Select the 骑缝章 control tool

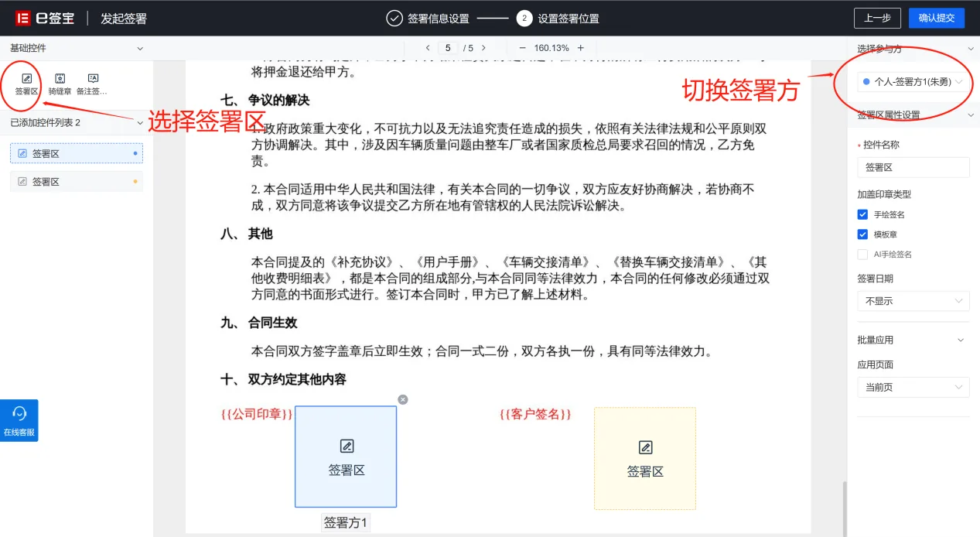tap(60, 84)
